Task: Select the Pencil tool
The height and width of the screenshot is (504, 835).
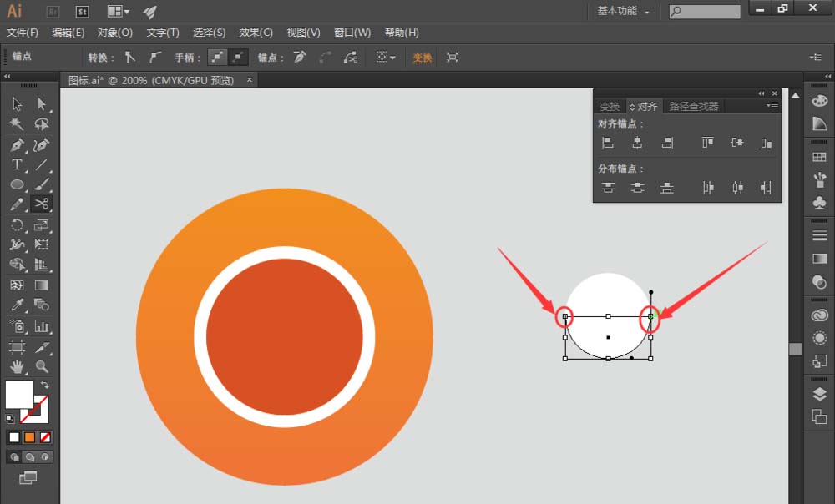Action: [x=17, y=204]
